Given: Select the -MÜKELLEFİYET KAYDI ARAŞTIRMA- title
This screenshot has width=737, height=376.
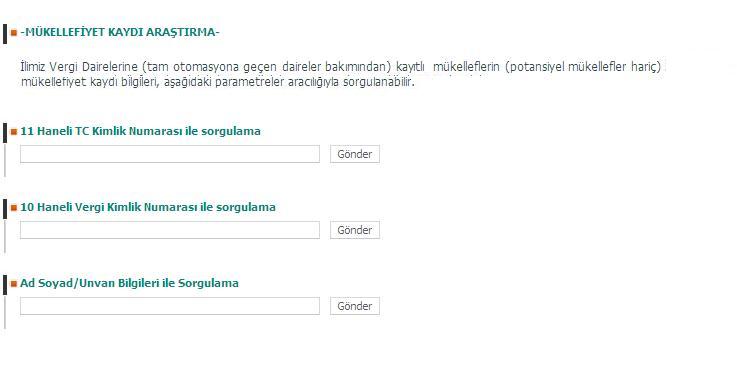Looking at the screenshot, I should pos(120,32).
